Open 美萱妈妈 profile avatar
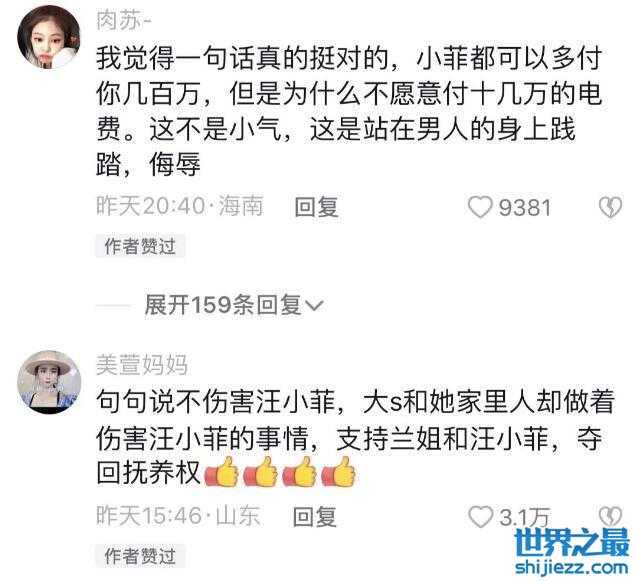The image size is (639, 582). click(x=49, y=382)
